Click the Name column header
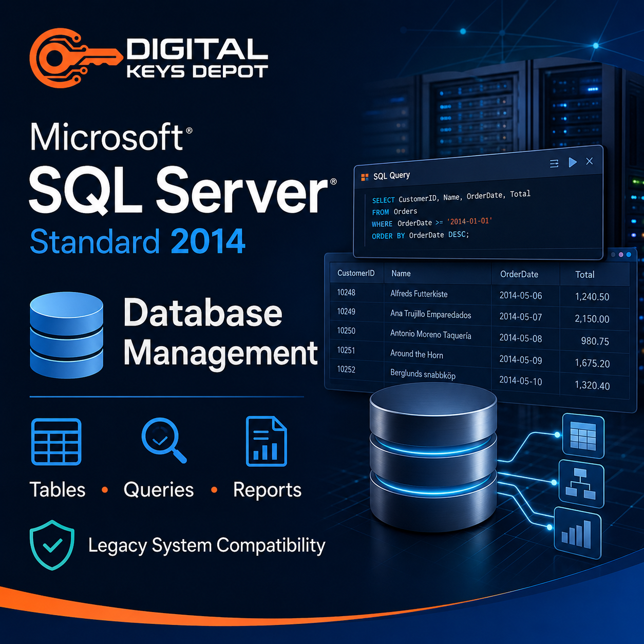This screenshot has width=644, height=644. (x=401, y=274)
